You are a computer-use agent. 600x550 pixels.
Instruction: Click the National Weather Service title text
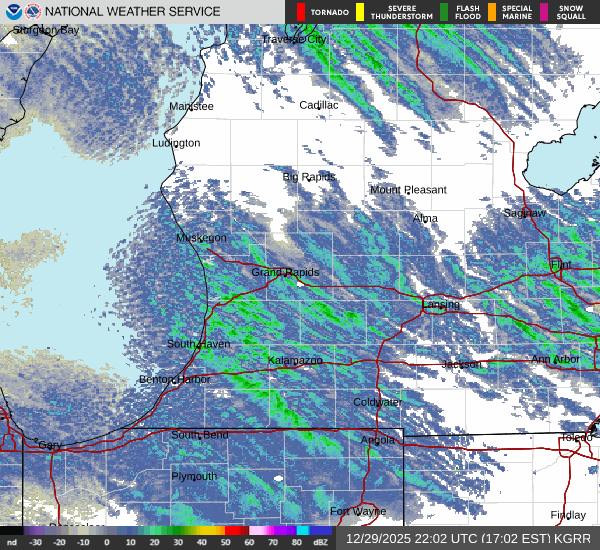point(134,12)
